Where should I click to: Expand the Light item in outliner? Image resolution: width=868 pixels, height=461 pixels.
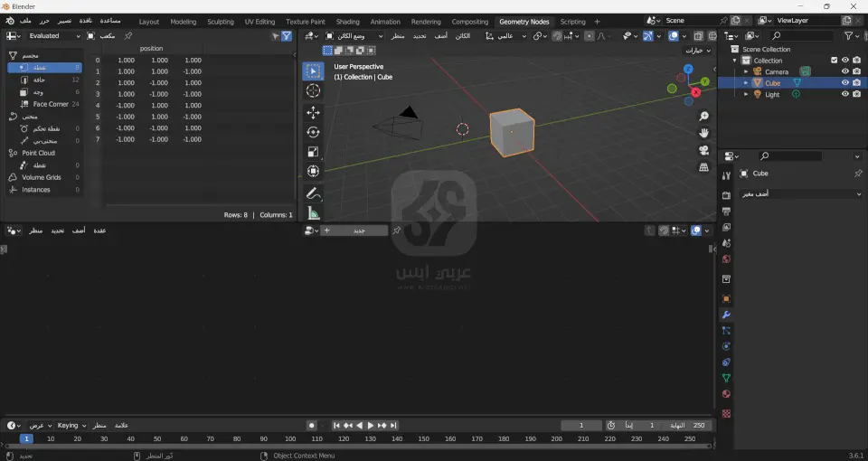click(746, 94)
